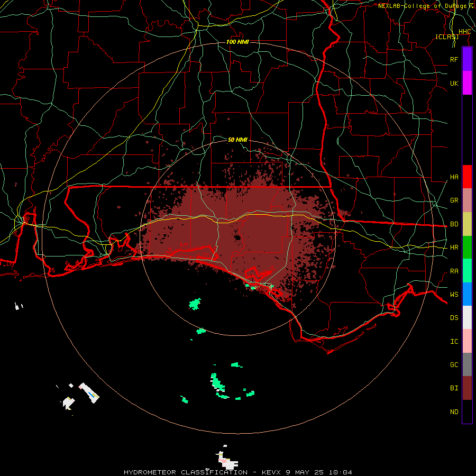Click the HR legend label

(x=454, y=248)
